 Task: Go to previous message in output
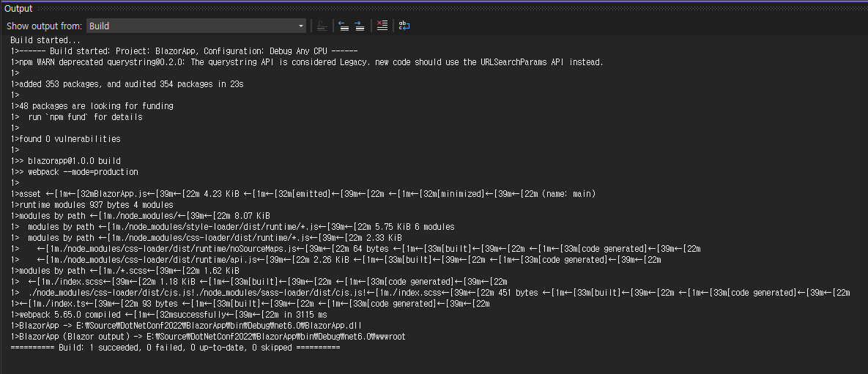coord(344,26)
